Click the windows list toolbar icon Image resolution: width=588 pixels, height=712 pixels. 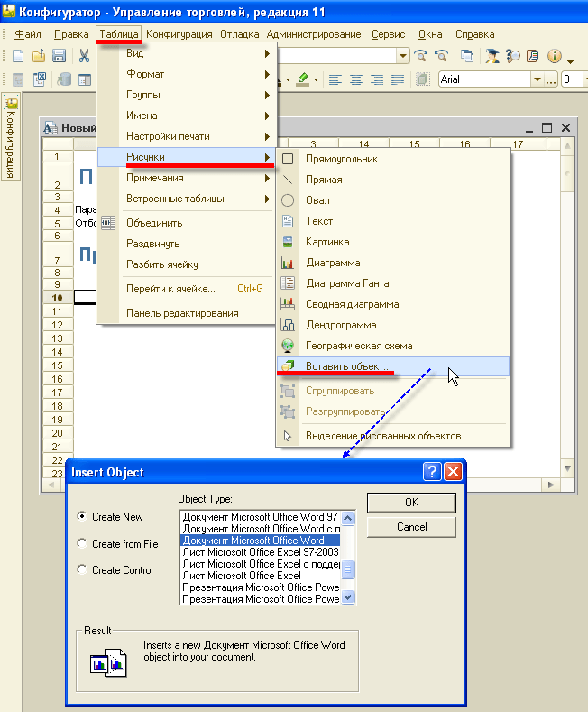point(467,56)
